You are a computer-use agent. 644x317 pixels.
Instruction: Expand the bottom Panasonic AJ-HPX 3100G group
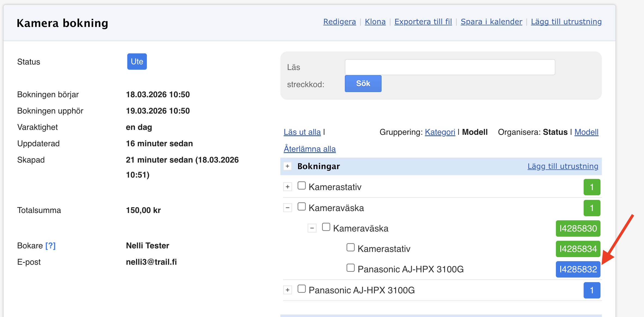click(x=287, y=290)
